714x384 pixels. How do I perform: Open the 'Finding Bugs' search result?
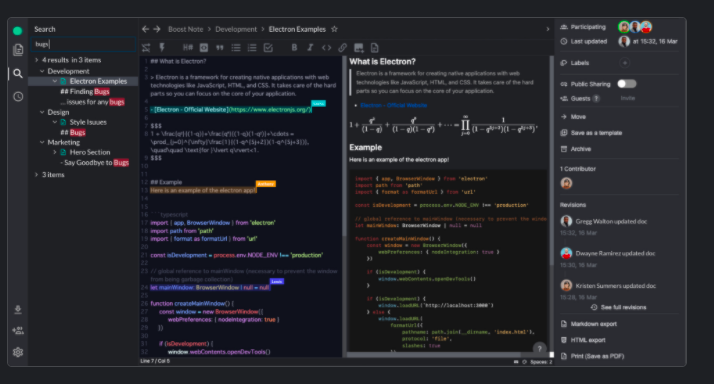click(x=85, y=92)
